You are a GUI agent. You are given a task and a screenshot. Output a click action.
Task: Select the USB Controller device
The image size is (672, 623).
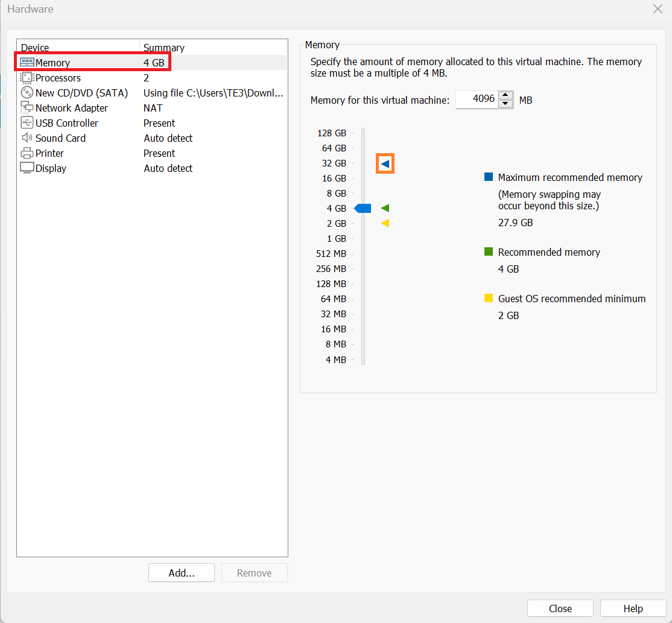(x=67, y=123)
